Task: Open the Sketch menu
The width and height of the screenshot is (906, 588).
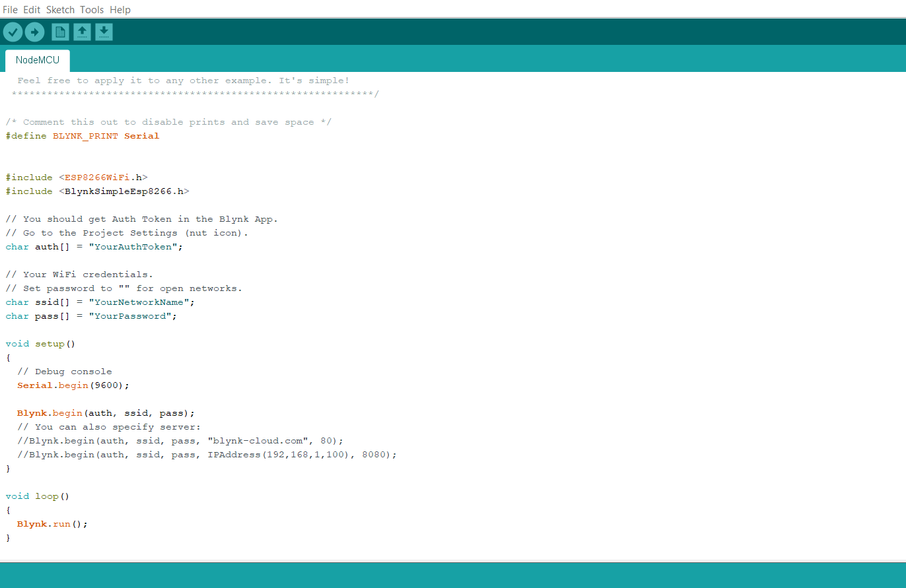Action: (x=60, y=10)
